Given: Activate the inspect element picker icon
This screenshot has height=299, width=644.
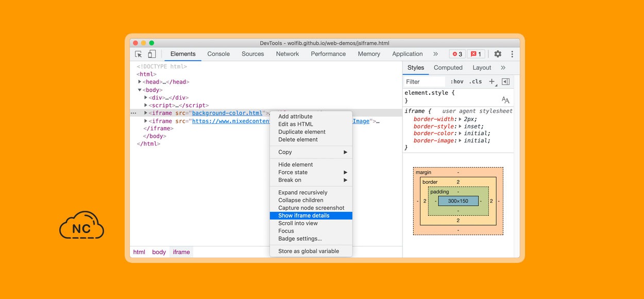Looking at the screenshot, I should click(x=139, y=54).
